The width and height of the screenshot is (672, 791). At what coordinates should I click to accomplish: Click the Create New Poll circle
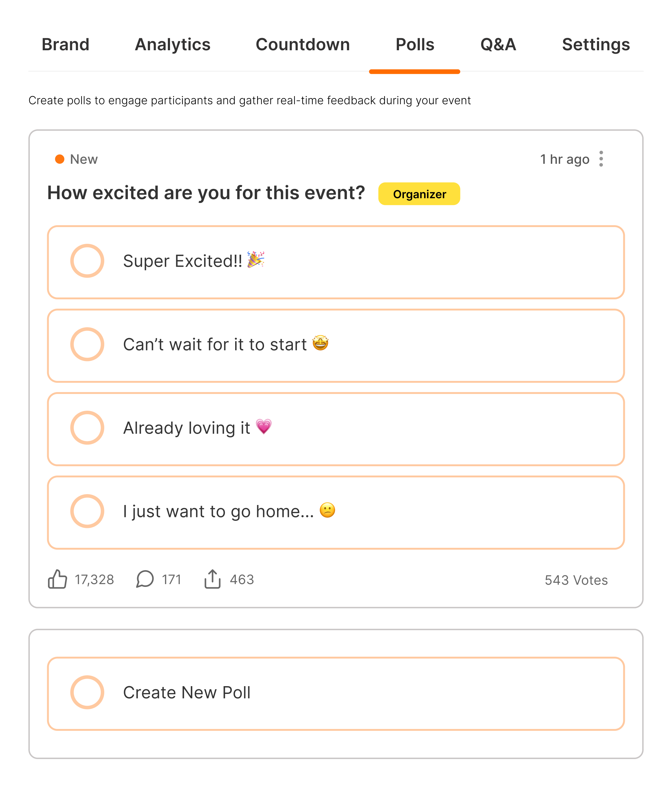(87, 692)
